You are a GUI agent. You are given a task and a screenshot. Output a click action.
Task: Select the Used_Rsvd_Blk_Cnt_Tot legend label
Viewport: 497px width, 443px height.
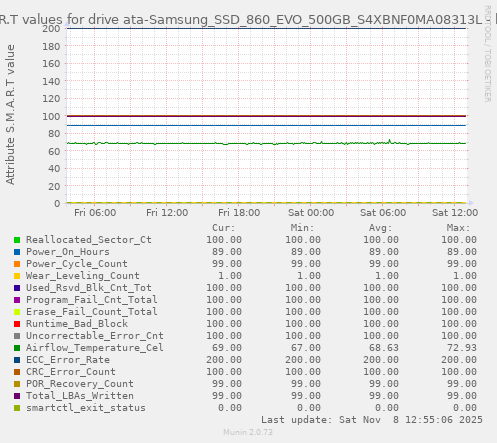click(89, 288)
